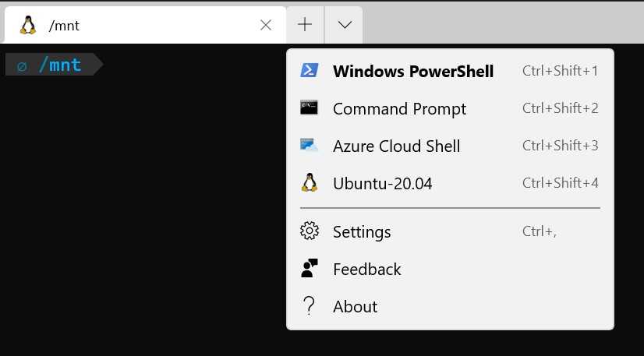Click the PowerShell icon in the menu
644x356 pixels.
point(309,71)
